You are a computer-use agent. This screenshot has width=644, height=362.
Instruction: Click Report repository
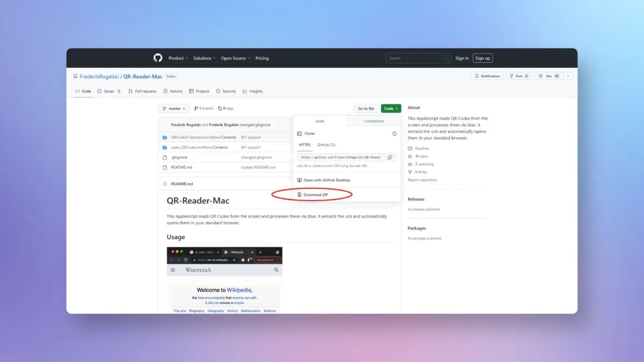click(x=422, y=180)
